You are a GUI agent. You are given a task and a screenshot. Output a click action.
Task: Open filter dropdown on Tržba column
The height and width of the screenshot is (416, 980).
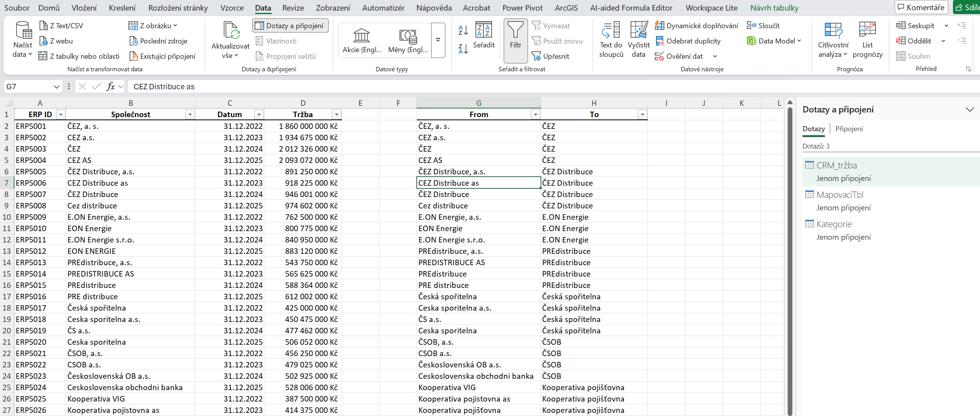click(x=336, y=115)
